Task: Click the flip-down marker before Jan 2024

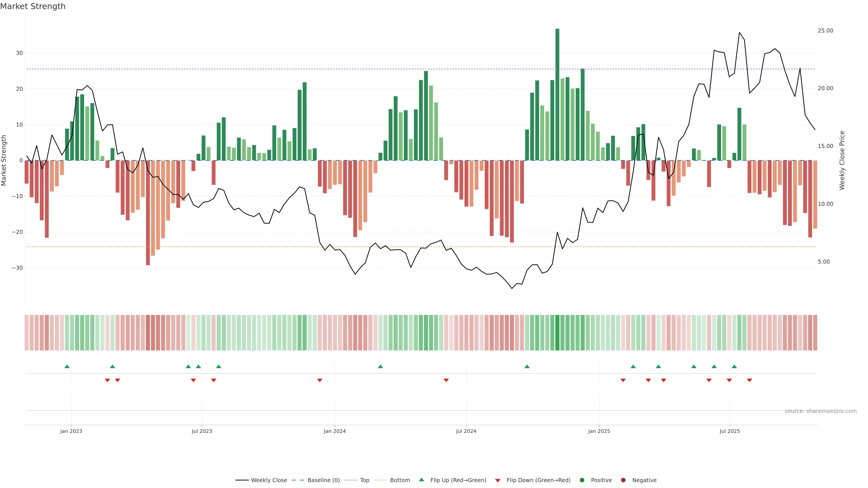Action: click(x=320, y=380)
